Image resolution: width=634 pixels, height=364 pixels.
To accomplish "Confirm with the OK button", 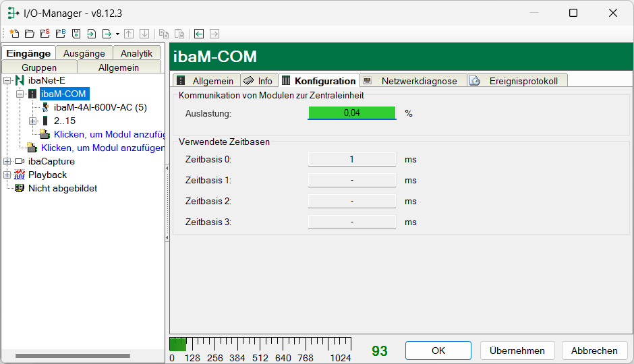I will click(x=438, y=351).
